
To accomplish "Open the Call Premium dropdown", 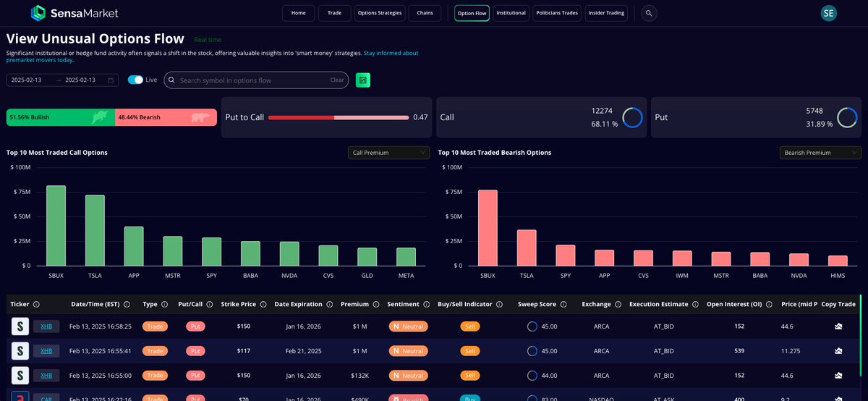I will [x=388, y=153].
